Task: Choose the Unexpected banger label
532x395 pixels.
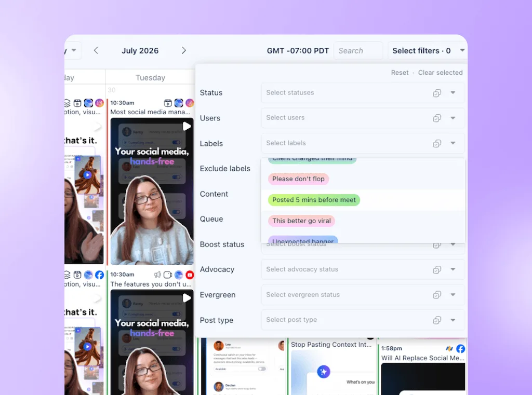Action: (x=303, y=239)
